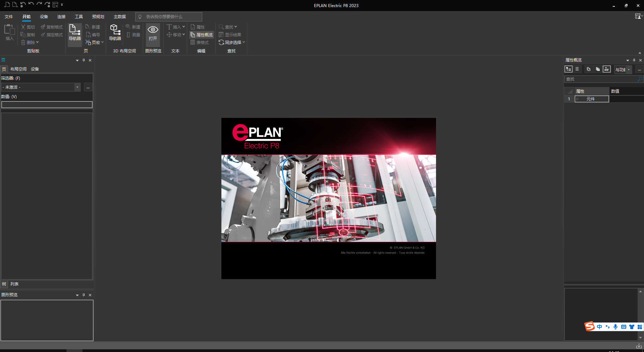Switch to the 主数据 ribbon tab
Image resolution: width=644 pixels, height=352 pixels.
coord(120,16)
